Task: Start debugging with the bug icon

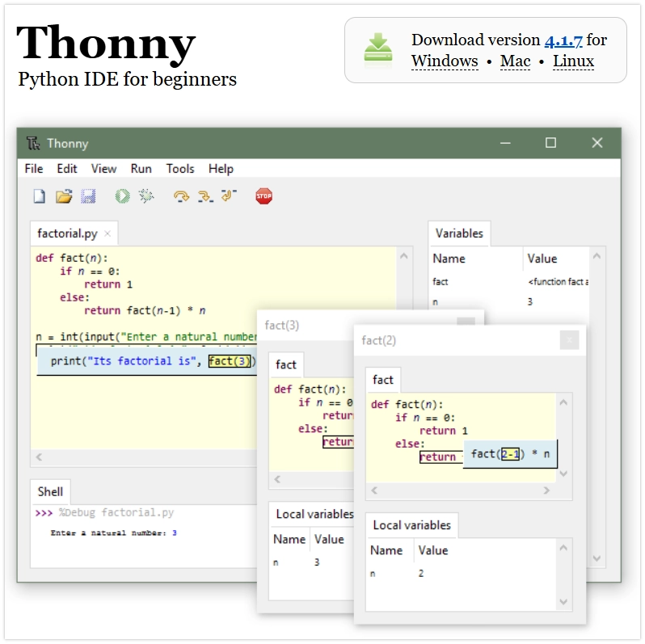Action: point(146,196)
